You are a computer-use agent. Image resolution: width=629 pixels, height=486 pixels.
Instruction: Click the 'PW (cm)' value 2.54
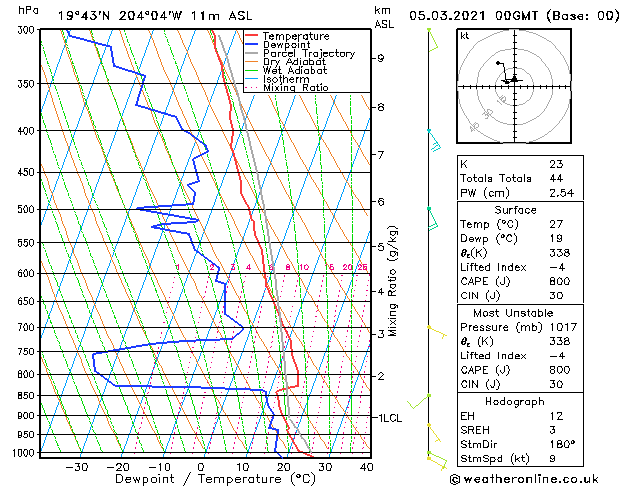point(562,193)
